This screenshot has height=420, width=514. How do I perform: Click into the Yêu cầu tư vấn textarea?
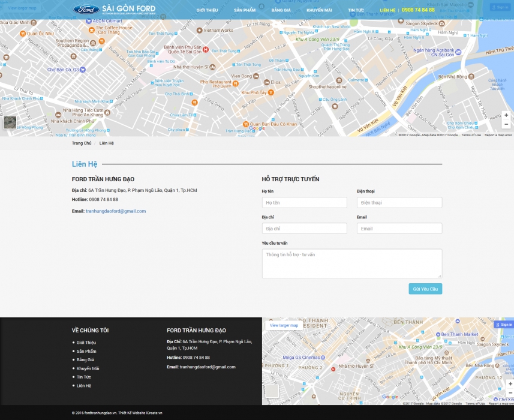tap(352, 263)
